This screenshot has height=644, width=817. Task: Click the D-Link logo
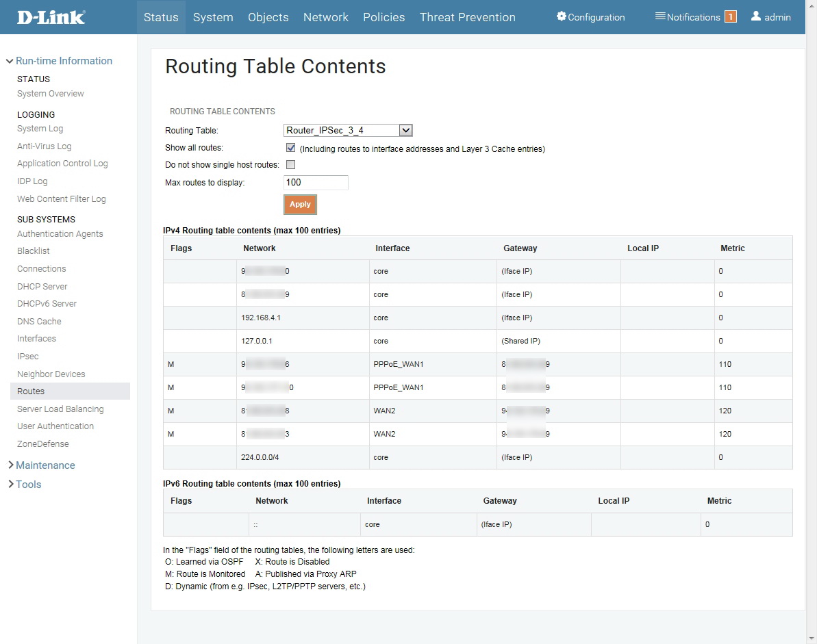pyautogui.click(x=51, y=17)
